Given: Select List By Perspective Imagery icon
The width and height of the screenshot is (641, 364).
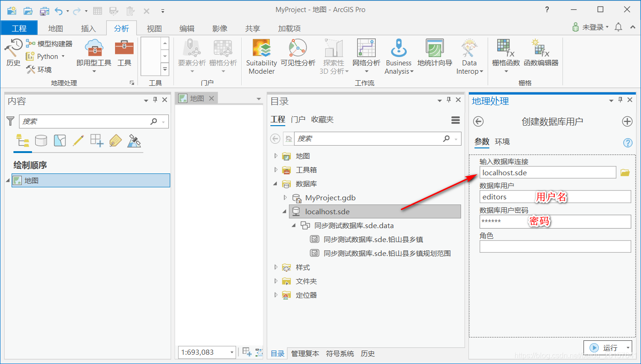Looking at the screenshot, I should [x=135, y=140].
